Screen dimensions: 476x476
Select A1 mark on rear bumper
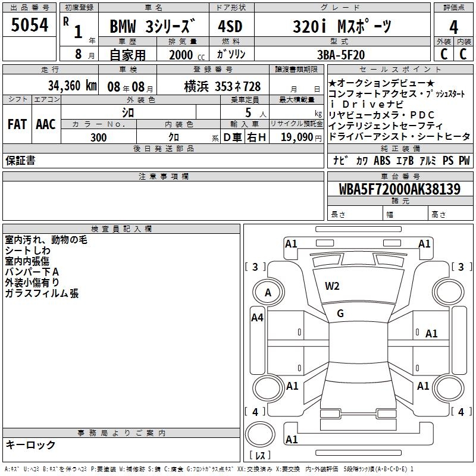292,439
